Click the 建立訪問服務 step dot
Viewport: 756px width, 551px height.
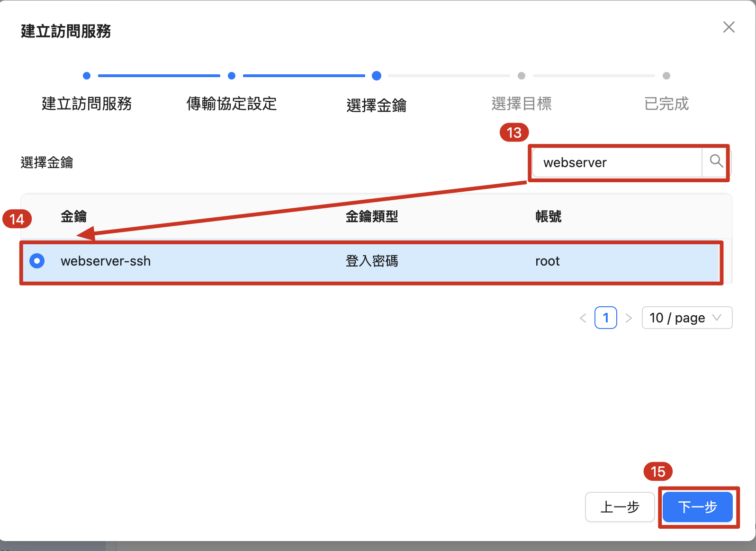[x=87, y=76]
